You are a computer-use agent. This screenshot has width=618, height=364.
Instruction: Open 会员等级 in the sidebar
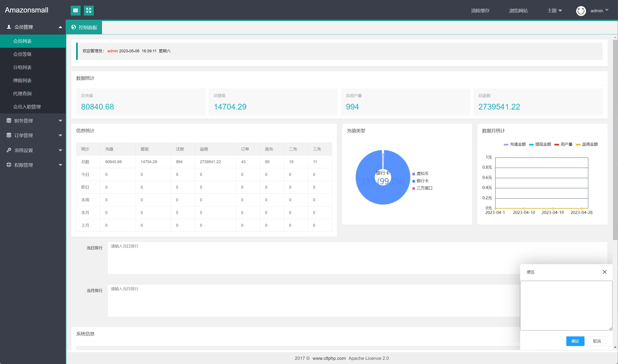pyautogui.click(x=22, y=54)
